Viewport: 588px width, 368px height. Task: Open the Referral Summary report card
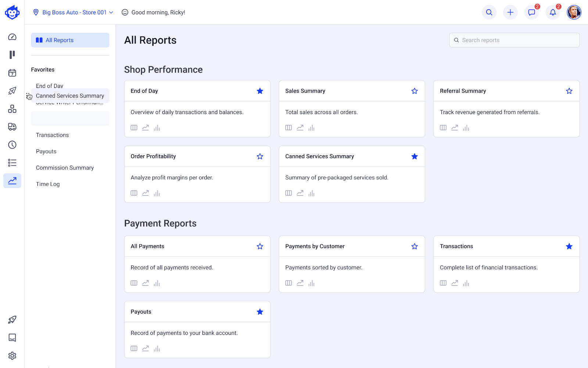pos(506,109)
